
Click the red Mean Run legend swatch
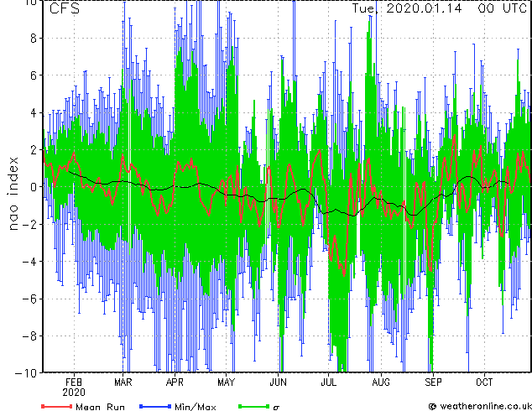[x=56, y=406]
